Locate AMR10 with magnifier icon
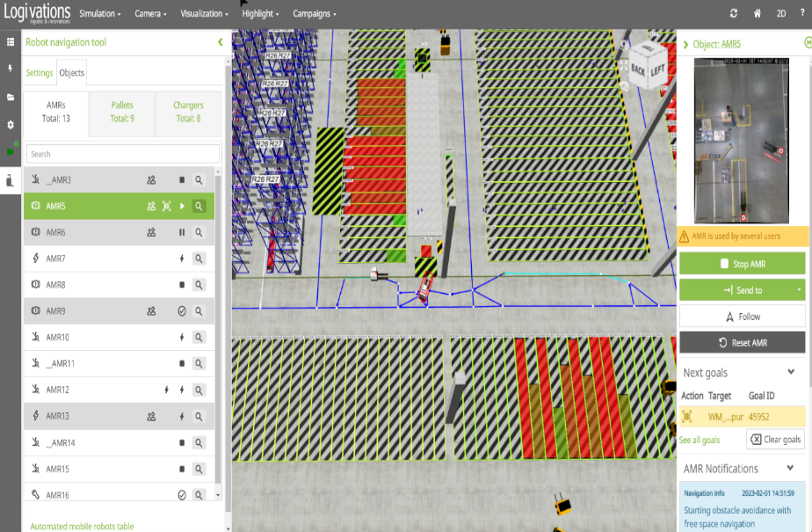812x532 pixels. (x=199, y=338)
